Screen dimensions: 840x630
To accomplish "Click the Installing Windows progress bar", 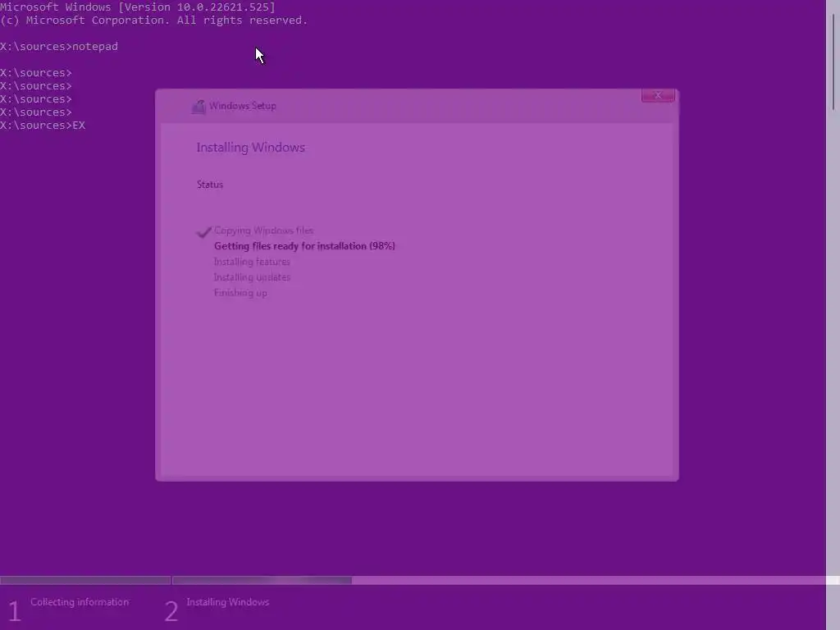I will (262, 580).
